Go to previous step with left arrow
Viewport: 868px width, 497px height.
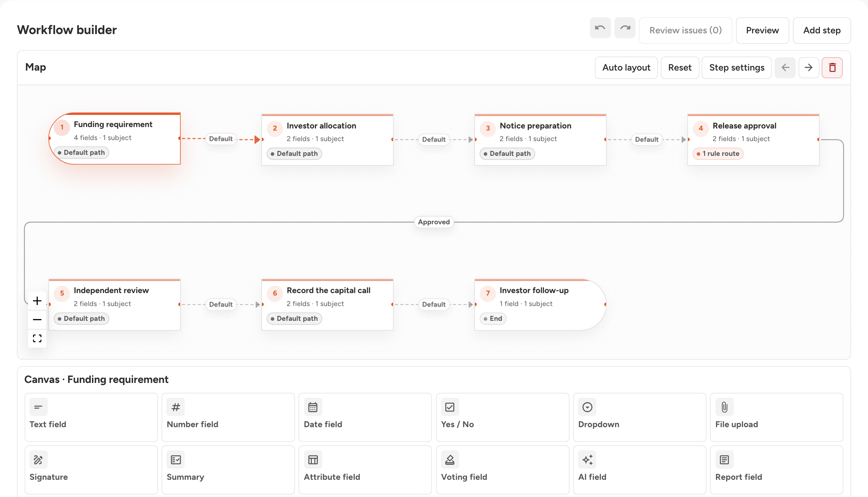pyautogui.click(x=785, y=68)
